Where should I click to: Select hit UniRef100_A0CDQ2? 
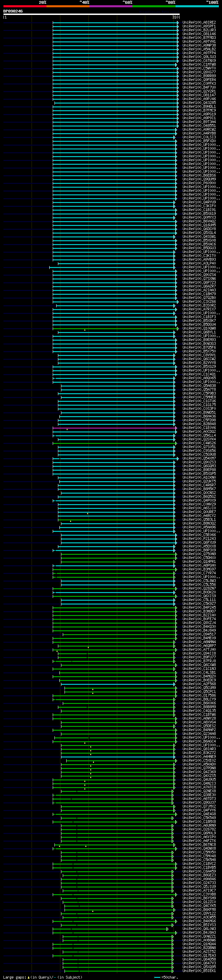(x=199, y=432)
